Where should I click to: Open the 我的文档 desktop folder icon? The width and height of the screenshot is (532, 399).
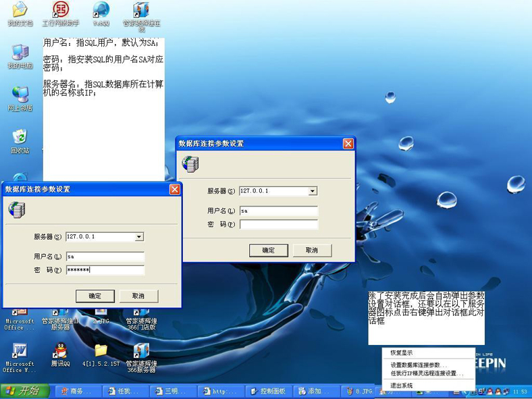pyautogui.click(x=20, y=14)
